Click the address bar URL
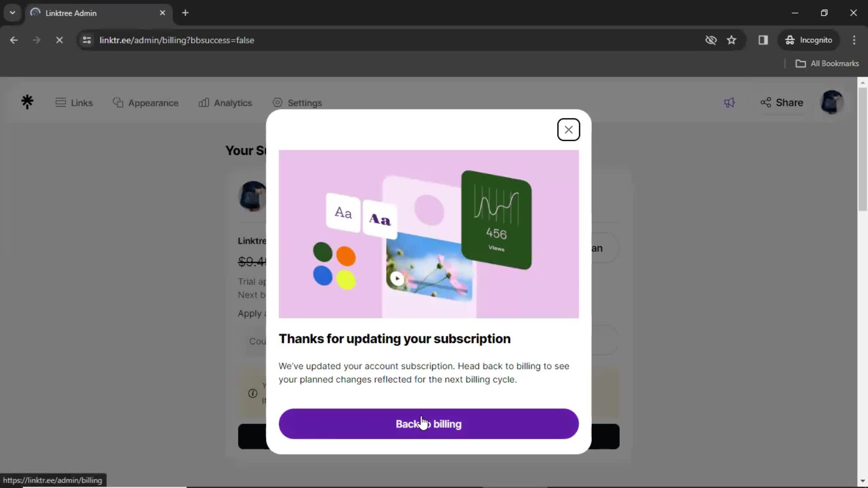This screenshot has width=868, height=488. pyautogui.click(x=177, y=40)
